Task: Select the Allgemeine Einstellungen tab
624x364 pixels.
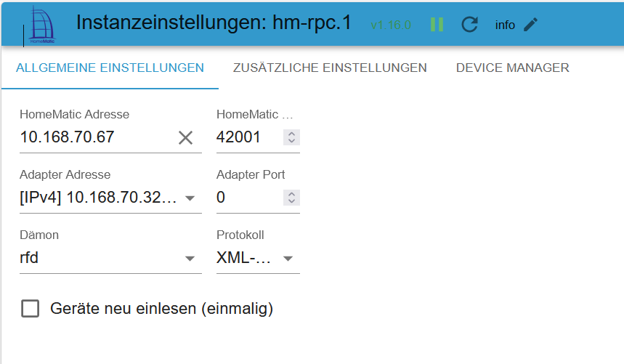Action: [110, 68]
